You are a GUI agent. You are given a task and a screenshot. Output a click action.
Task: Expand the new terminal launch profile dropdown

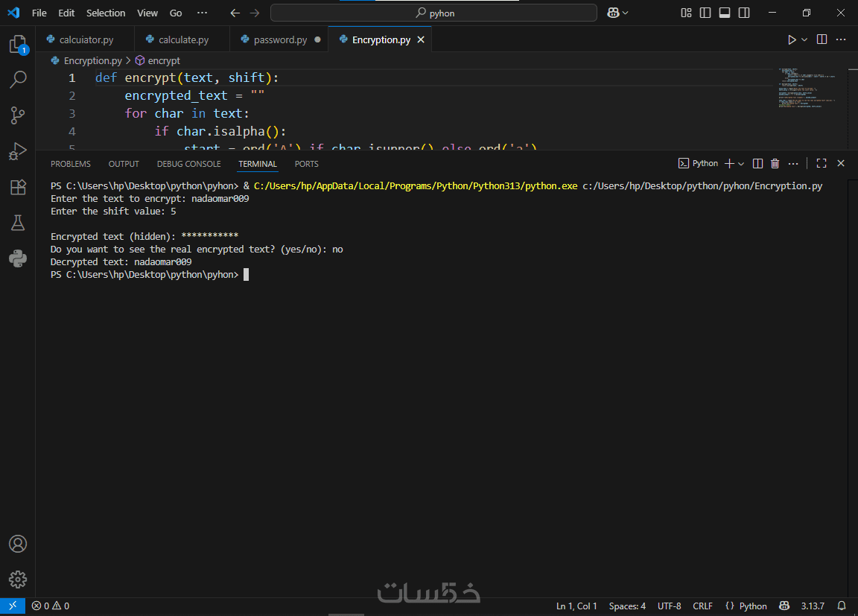point(741,164)
